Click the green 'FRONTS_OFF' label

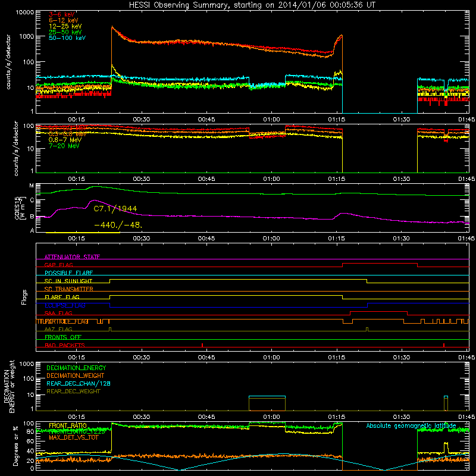point(63,337)
